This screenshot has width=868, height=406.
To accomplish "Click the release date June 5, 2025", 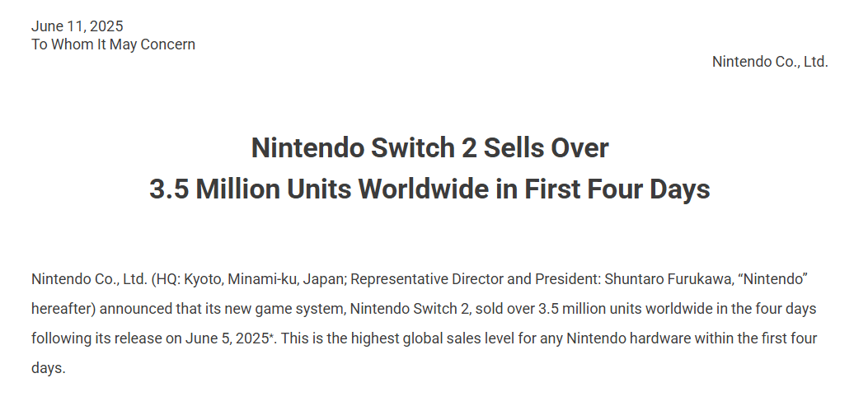I will tap(228, 338).
